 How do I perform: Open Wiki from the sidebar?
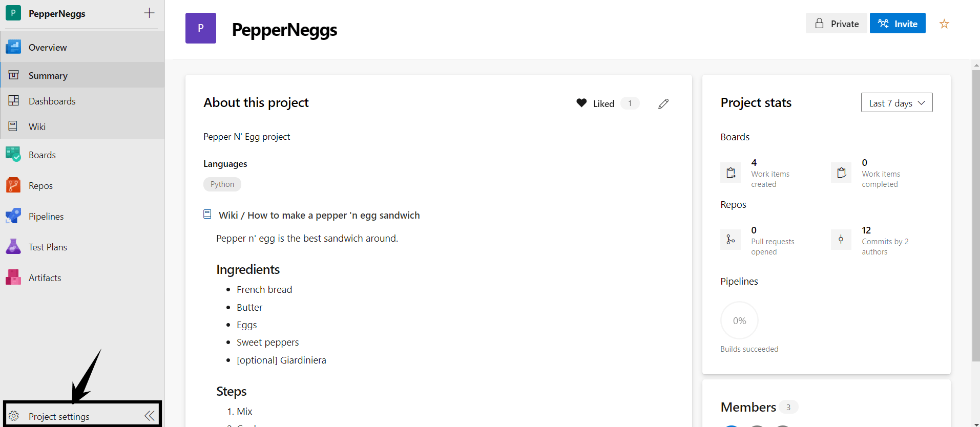pyautogui.click(x=83, y=126)
